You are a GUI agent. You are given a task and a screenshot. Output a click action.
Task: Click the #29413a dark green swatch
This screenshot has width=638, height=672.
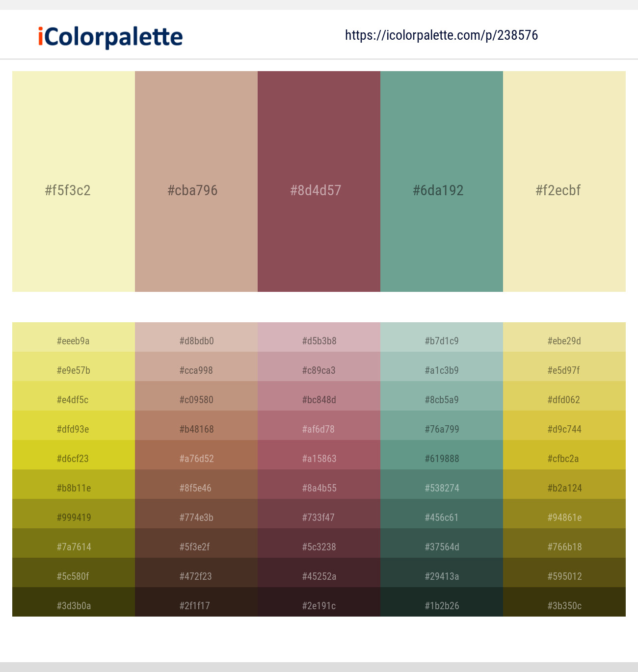coord(441,576)
